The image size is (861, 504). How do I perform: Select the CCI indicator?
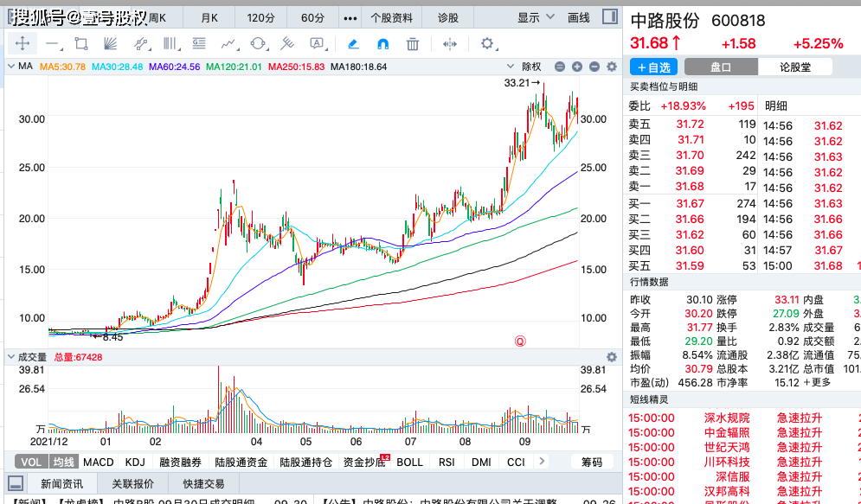(x=516, y=462)
